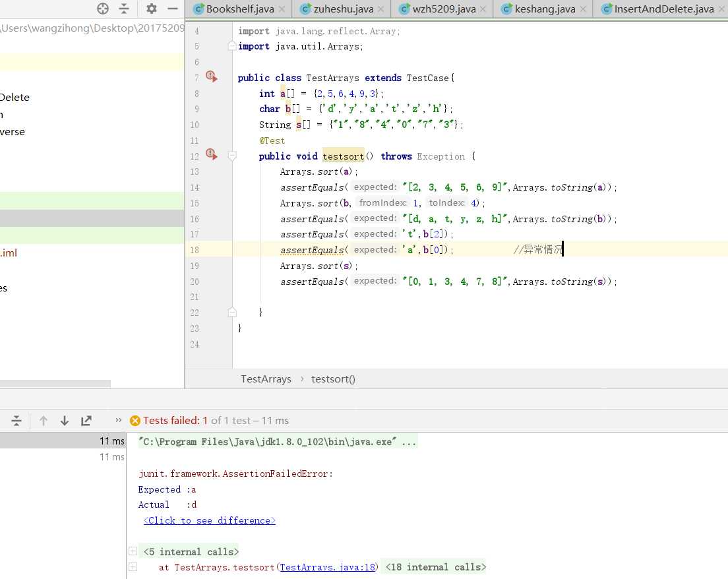Viewport: 728px width, 579px height.
Task: Collapse the testsort method code fold
Action: coord(231,156)
